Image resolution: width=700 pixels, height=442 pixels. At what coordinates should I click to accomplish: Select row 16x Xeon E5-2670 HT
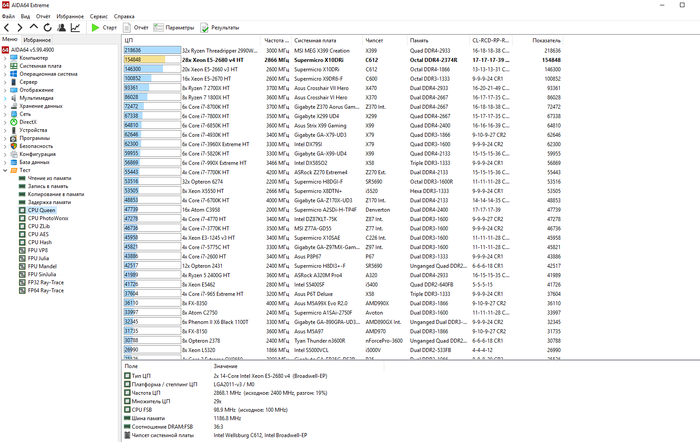click(x=342, y=79)
